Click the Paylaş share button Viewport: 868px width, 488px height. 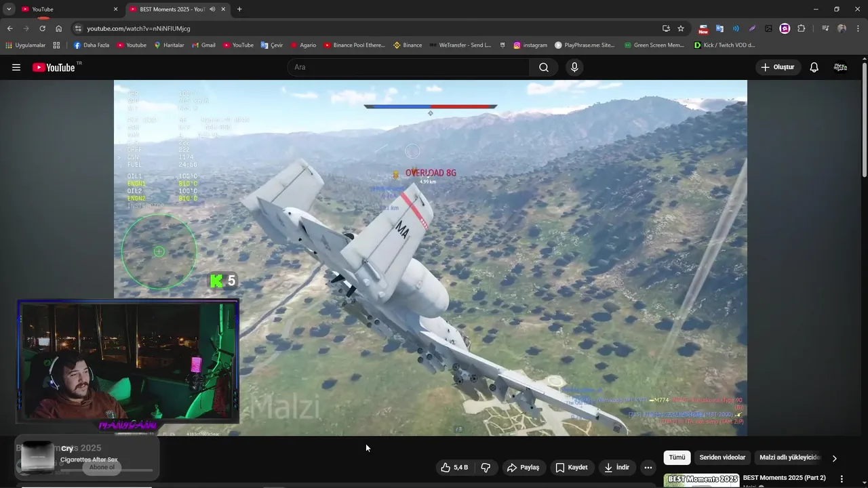pyautogui.click(x=523, y=468)
